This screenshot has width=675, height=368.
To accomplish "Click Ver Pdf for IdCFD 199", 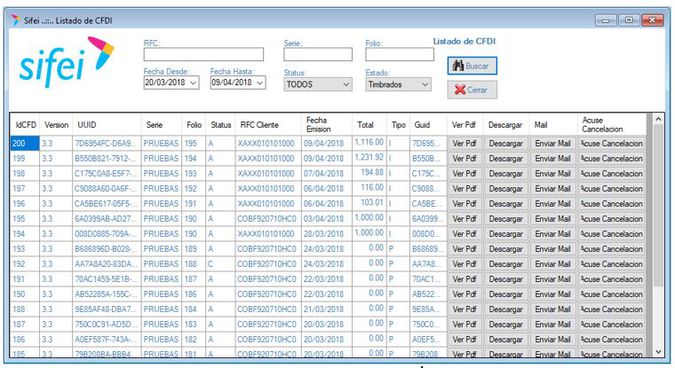I will (x=464, y=158).
